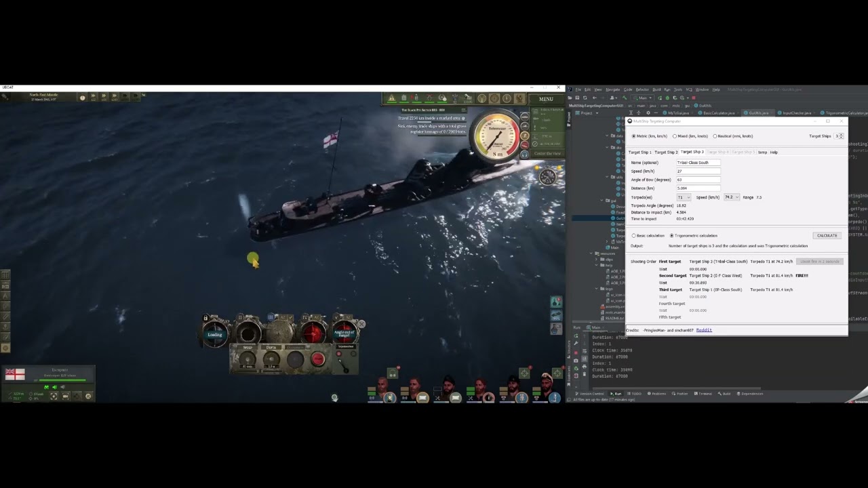The height and width of the screenshot is (488, 868).
Task: Collapse the utils folder in project tree
Action: coord(607,177)
